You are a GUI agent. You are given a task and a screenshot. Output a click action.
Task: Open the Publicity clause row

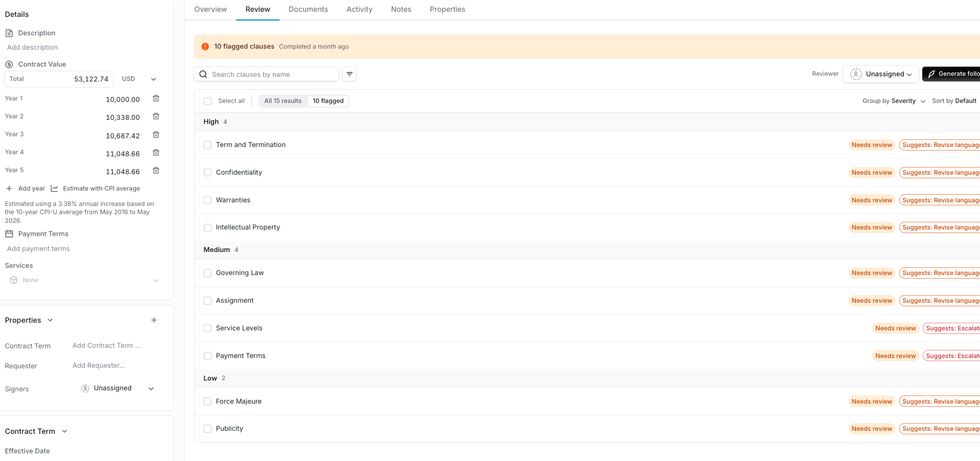[587, 429]
